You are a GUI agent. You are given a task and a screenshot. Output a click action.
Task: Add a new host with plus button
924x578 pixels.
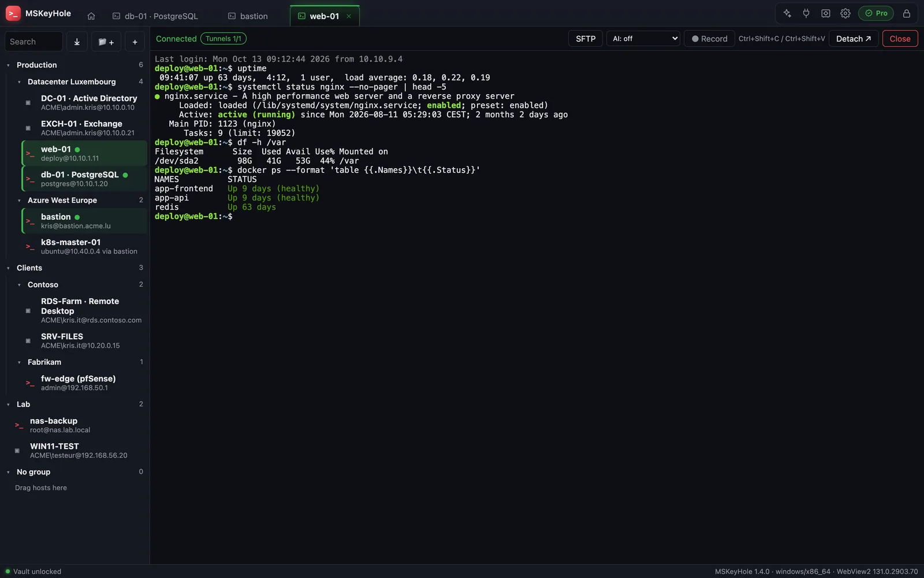[135, 42]
